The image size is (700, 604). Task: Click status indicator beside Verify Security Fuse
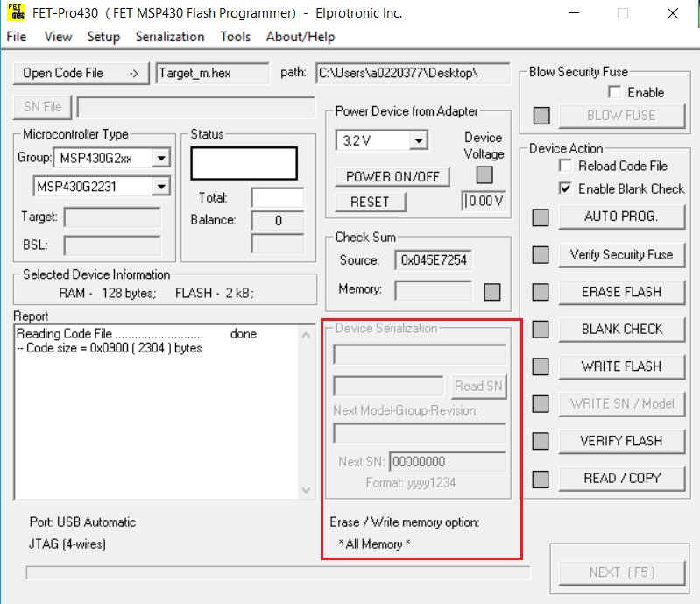tap(541, 255)
